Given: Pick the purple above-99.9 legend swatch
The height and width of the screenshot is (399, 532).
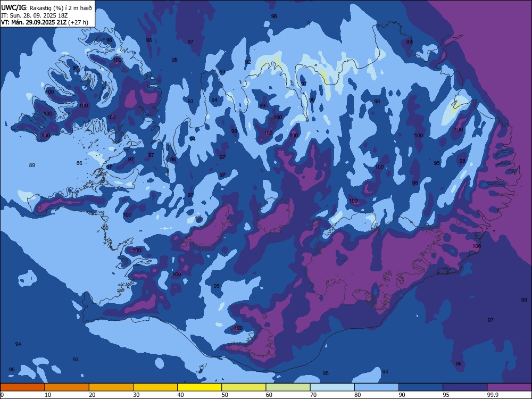Looking at the screenshot, I should pos(509,387).
